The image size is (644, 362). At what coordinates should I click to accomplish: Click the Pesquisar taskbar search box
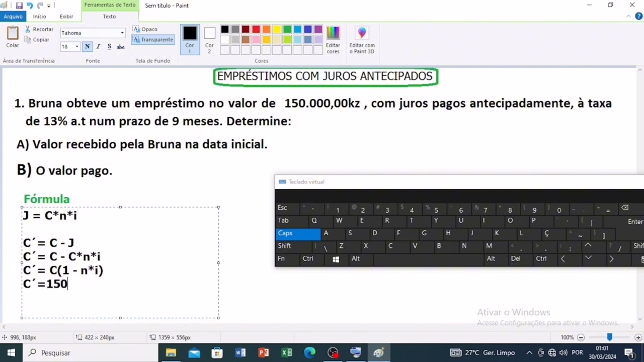point(91,353)
